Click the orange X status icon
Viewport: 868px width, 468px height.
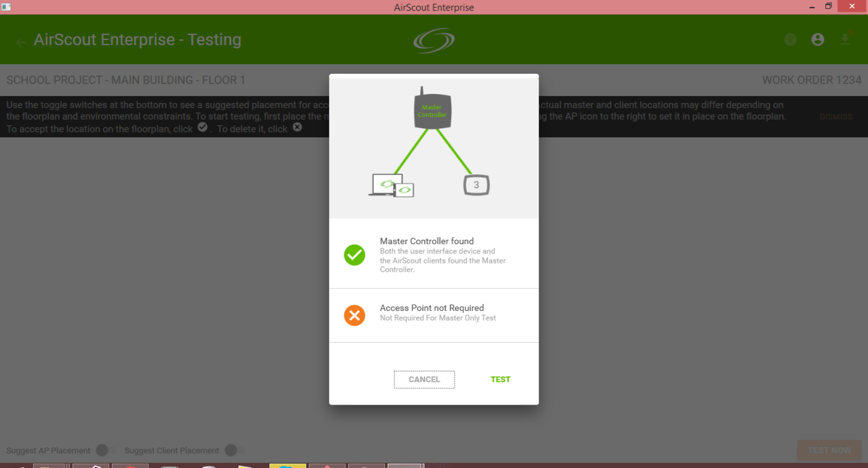point(354,315)
